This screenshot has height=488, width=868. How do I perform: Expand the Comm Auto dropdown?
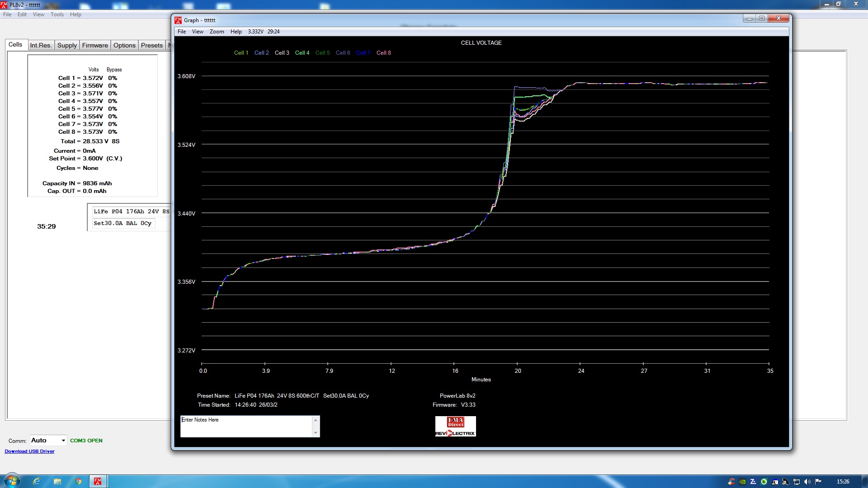(63, 441)
